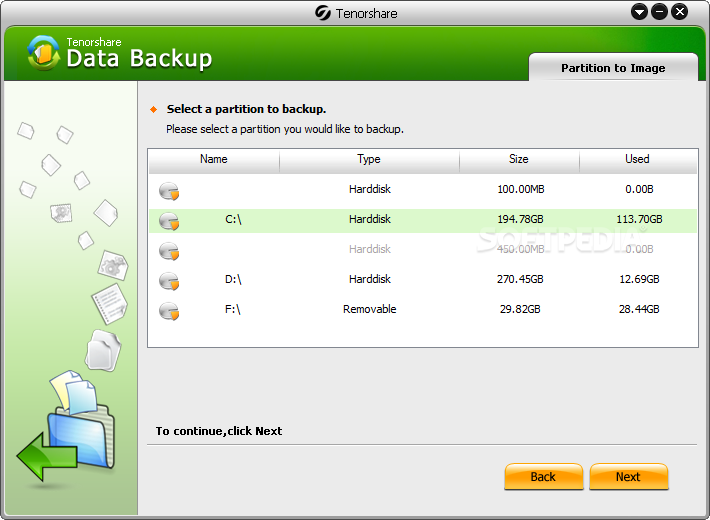Select the F:\ partition name
This screenshot has width=710, height=520.
[x=233, y=309]
